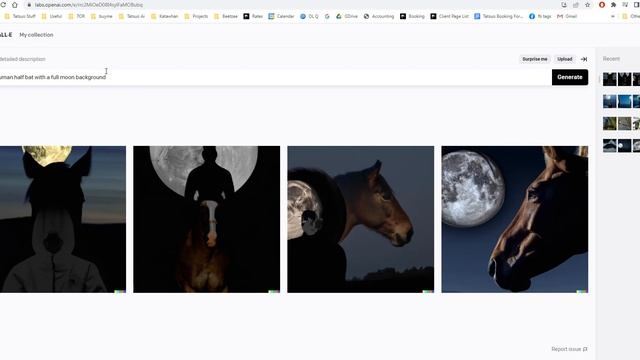This screenshot has width=640, height=360.
Task: Click the Recent heading text
Action: coord(611,59)
